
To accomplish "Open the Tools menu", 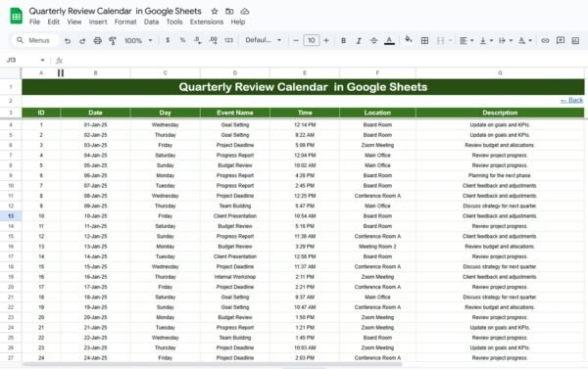I will [x=174, y=23].
